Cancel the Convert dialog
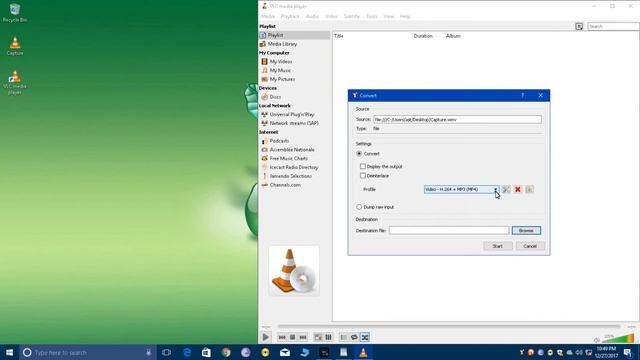This screenshot has width=640, height=360. [530, 246]
